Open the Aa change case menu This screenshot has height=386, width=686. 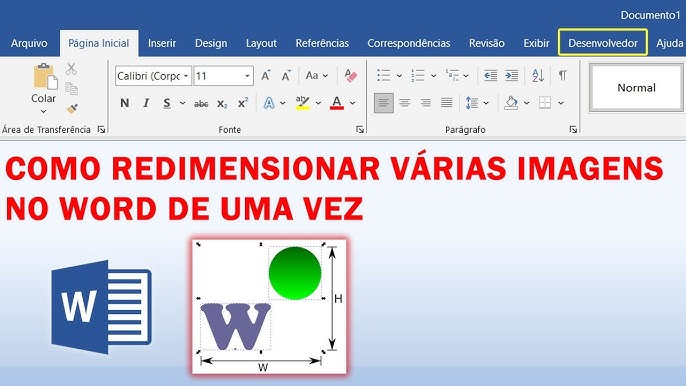(x=317, y=76)
